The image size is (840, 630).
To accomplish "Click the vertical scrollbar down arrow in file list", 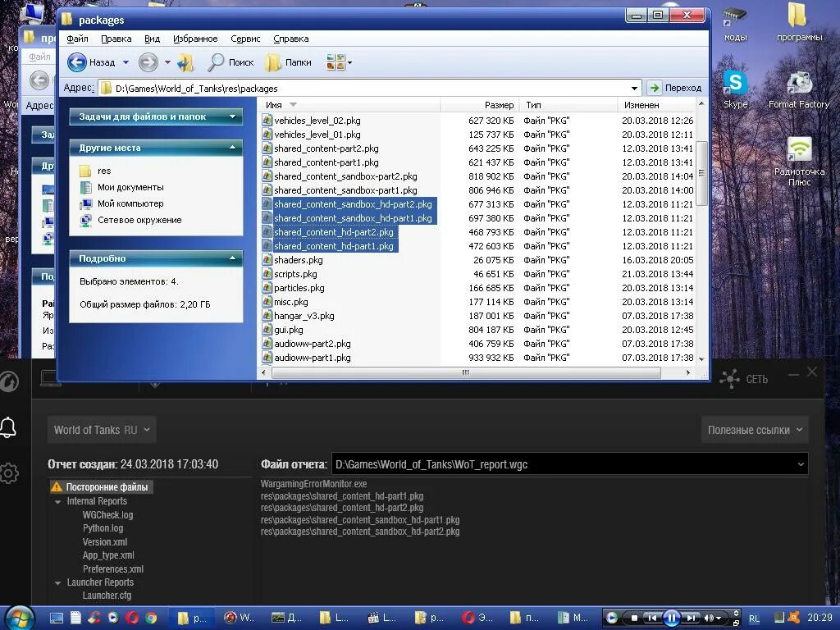I will tap(701, 358).
